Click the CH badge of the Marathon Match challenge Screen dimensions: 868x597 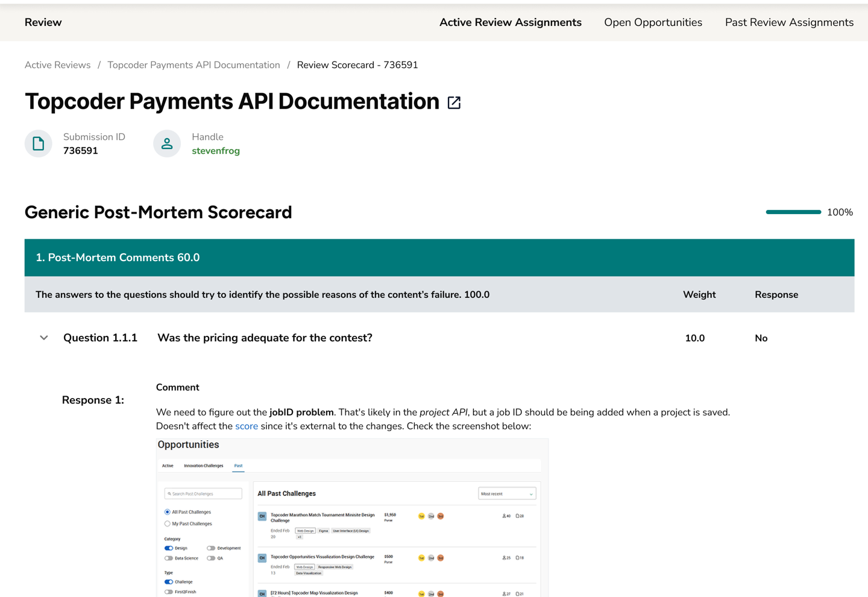(262, 516)
